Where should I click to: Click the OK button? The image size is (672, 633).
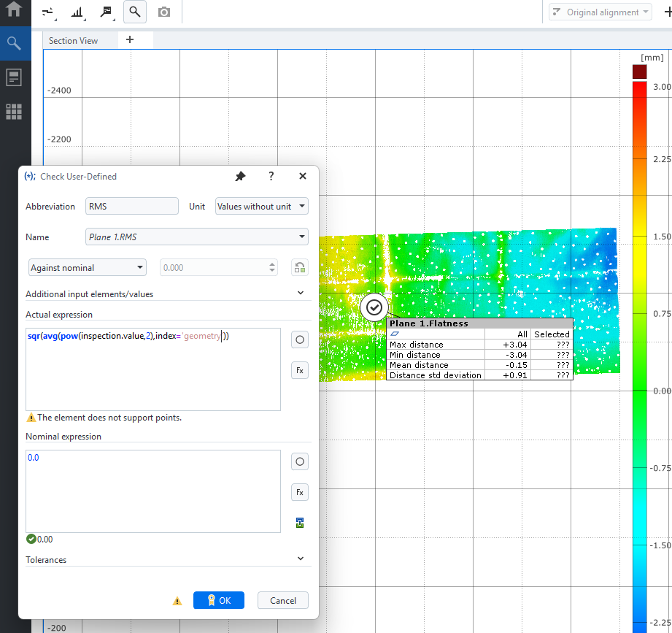click(219, 600)
